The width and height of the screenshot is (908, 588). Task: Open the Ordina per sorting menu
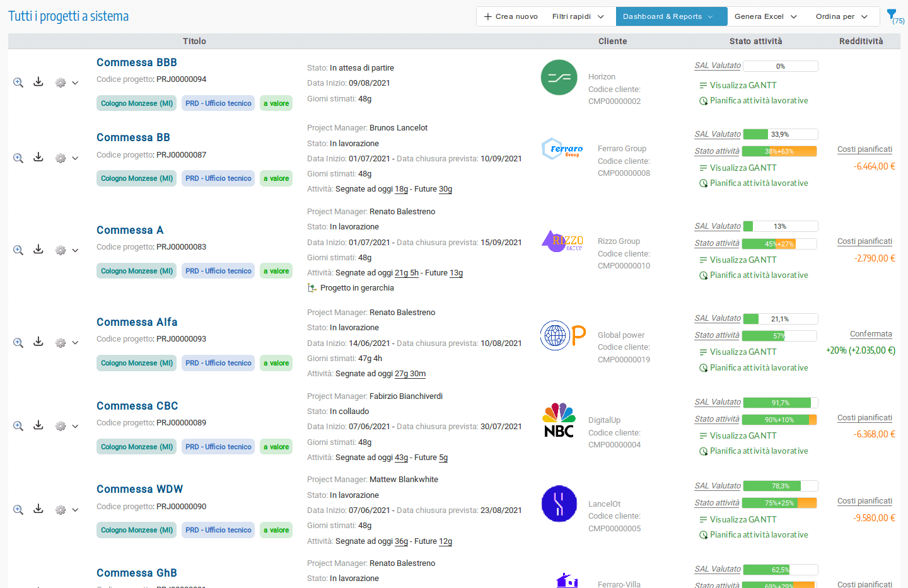[x=841, y=16]
